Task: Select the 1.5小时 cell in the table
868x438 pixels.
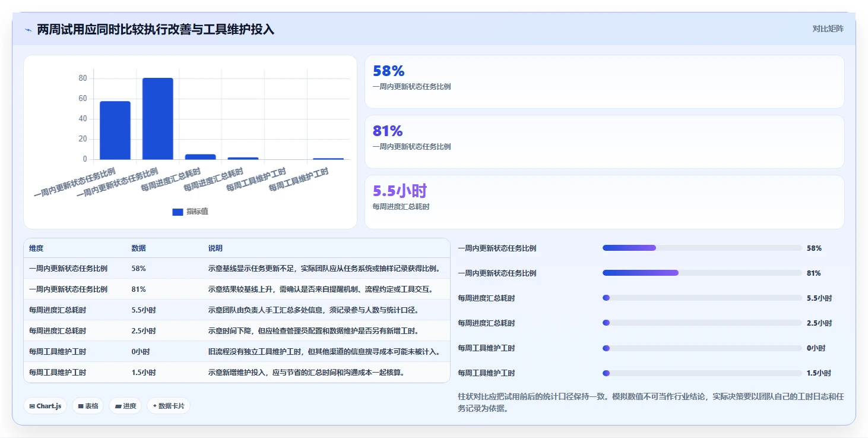Action: pyautogui.click(x=144, y=373)
